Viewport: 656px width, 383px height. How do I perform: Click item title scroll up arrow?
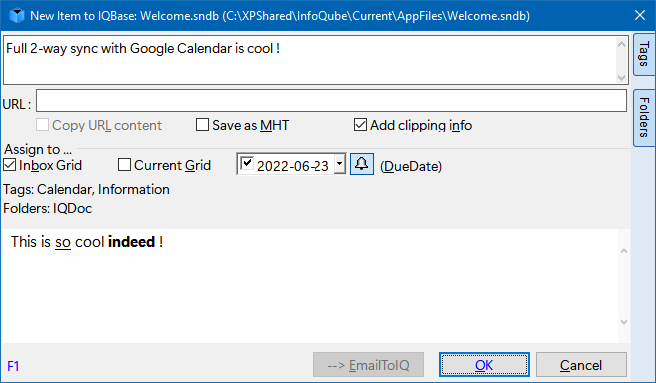click(x=621, y=44)
